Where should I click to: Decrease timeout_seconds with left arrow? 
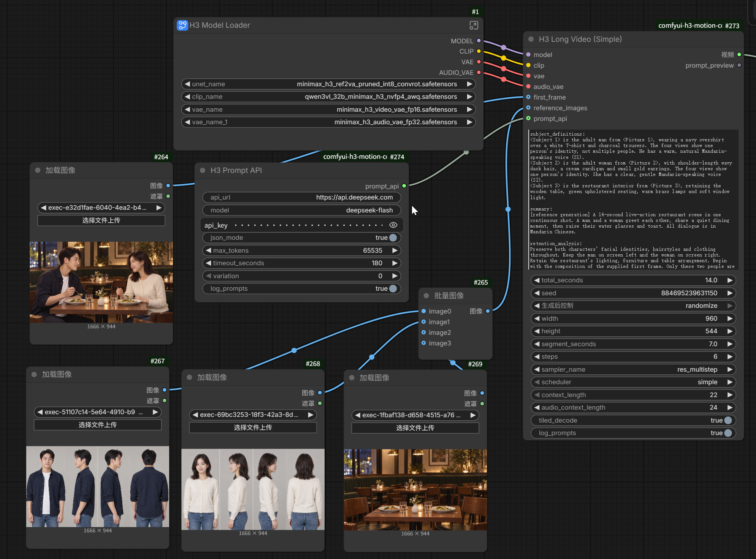click(208, 263)
